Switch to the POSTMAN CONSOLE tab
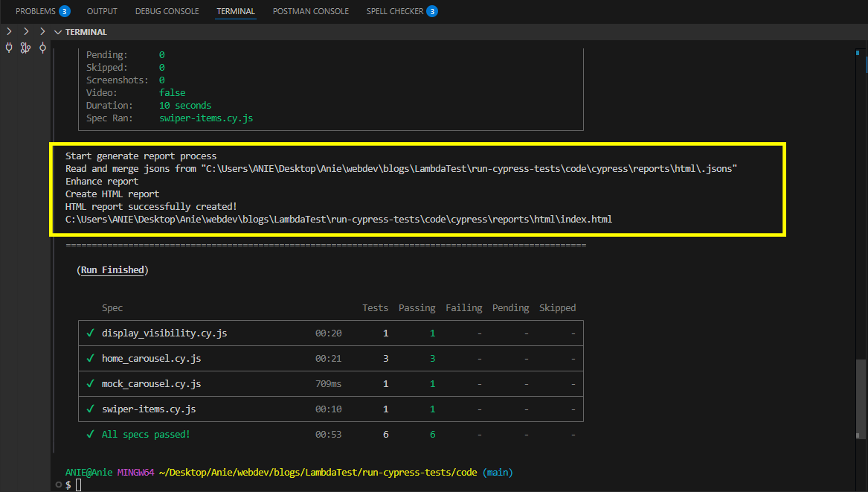868x492 pixels. [x=310, y=11]
